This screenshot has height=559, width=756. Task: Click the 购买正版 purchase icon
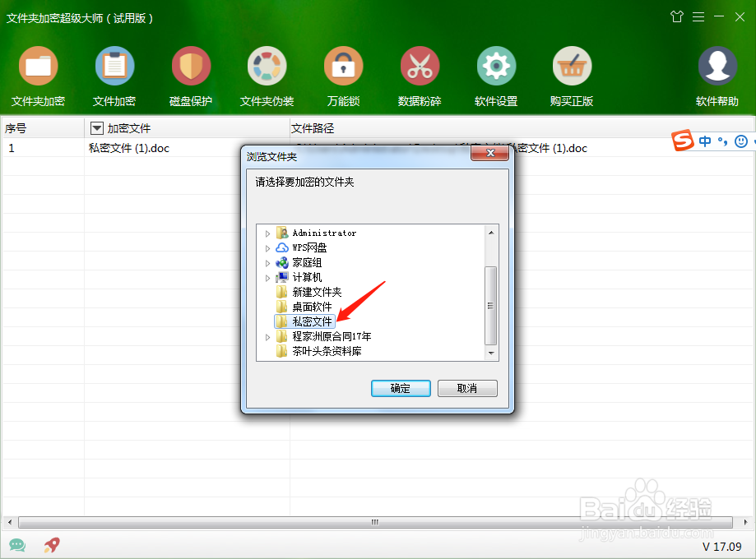point(572,76)
